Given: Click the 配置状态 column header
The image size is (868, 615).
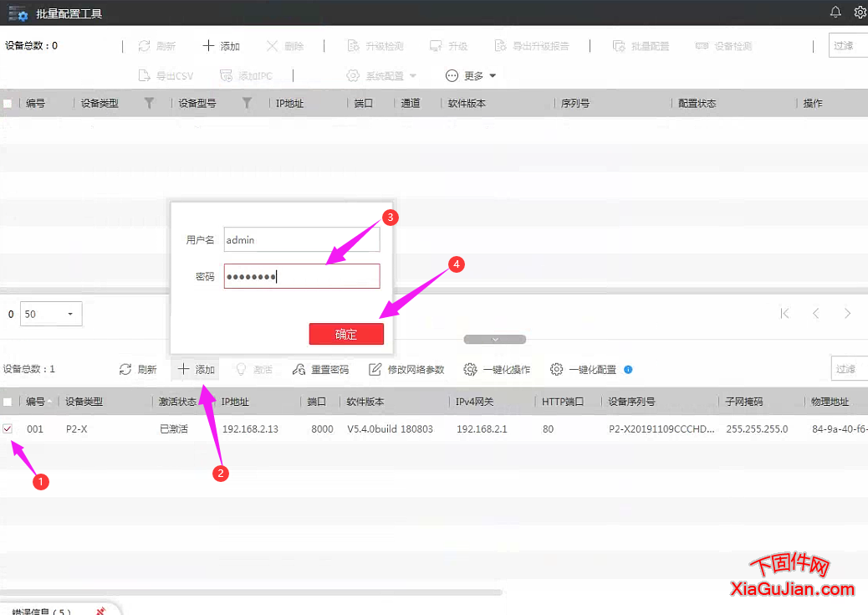Looking at the screenshot, I should (x=697, y=104).
